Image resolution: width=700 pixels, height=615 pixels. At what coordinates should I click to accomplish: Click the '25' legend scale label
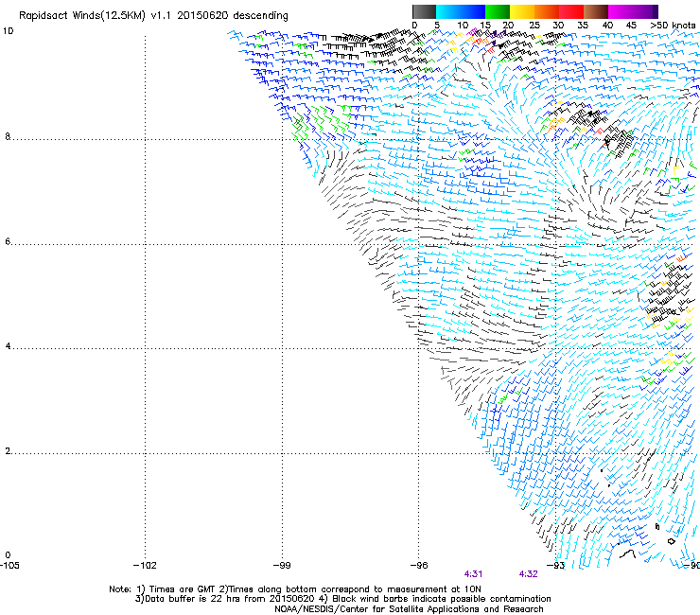pos(534,25)
